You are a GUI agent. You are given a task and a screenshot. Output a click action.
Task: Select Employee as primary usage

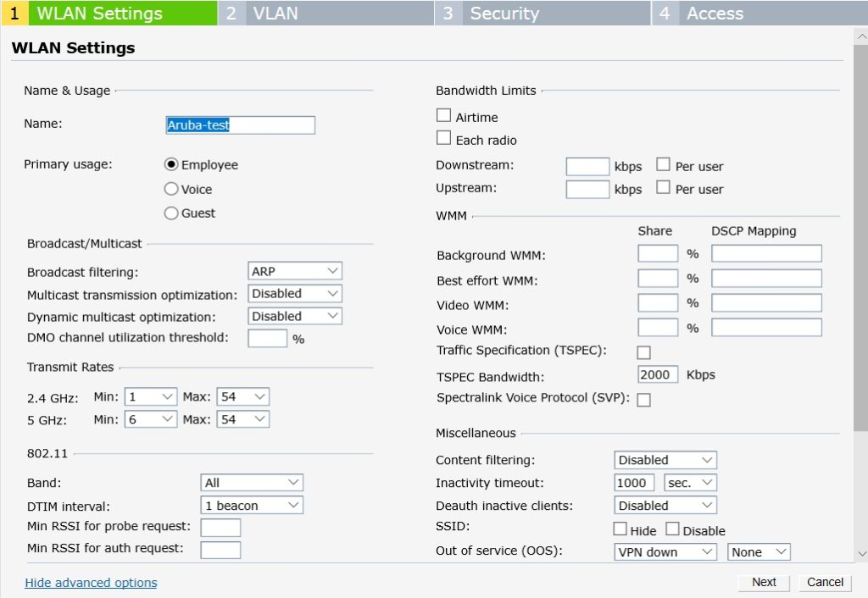[x=171, y=165]
